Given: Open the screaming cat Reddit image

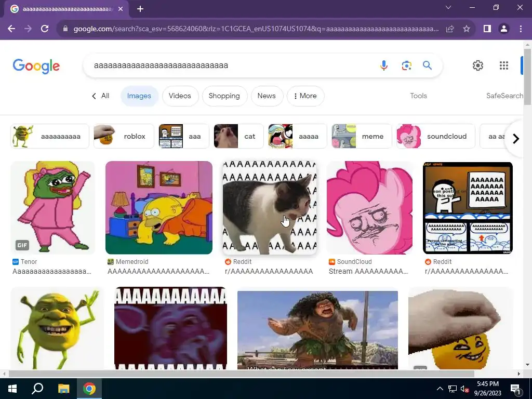Looking at the screenshot, I should (270, 208).
